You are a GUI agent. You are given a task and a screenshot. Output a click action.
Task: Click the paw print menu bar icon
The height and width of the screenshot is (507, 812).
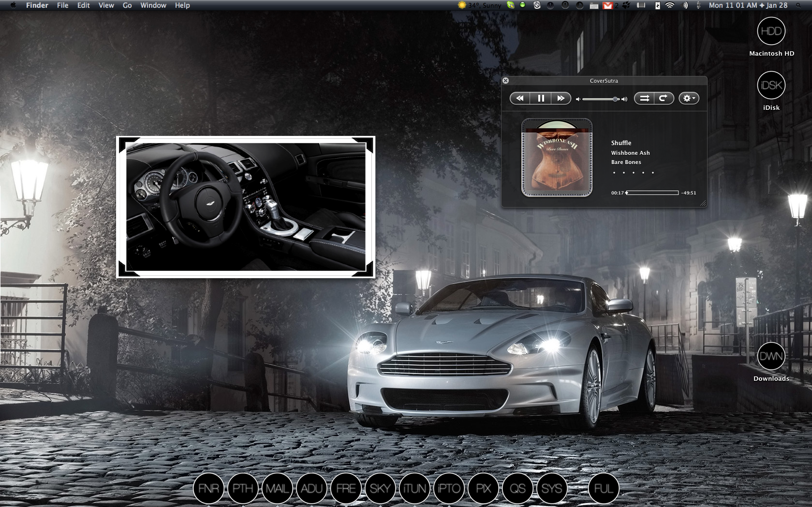[x=626, y=5]
